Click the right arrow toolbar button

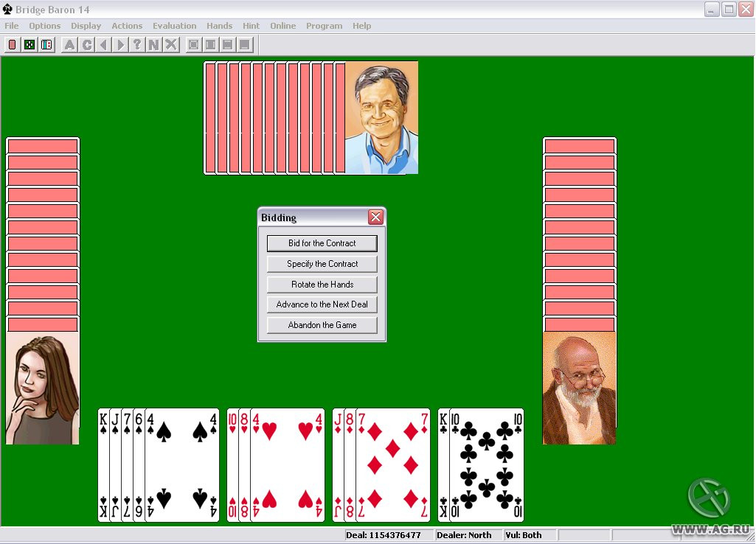[x=120, y=45]
